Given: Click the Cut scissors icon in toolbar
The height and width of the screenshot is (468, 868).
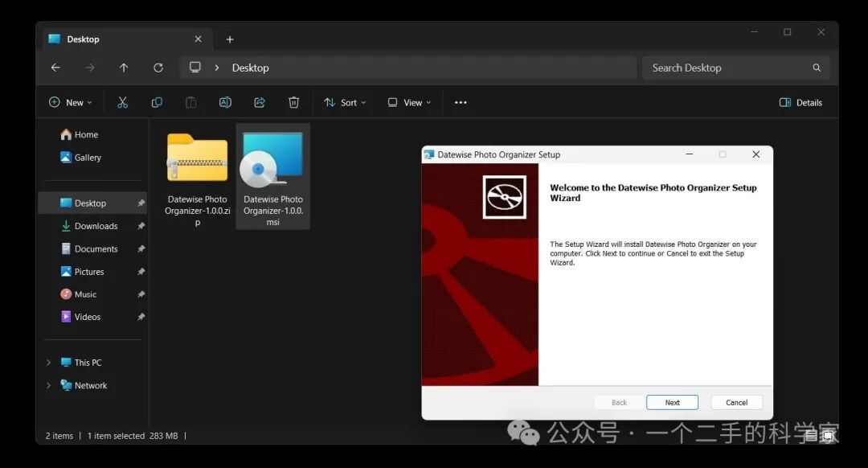Looking at the screenshot, I should pyautogui.click(x=122, y=102).
